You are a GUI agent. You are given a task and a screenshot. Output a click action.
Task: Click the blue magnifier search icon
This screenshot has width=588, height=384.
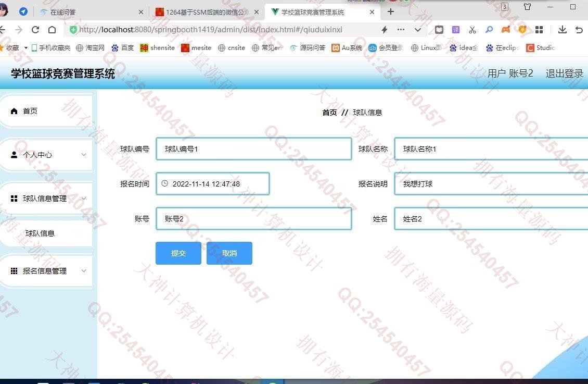489,30
